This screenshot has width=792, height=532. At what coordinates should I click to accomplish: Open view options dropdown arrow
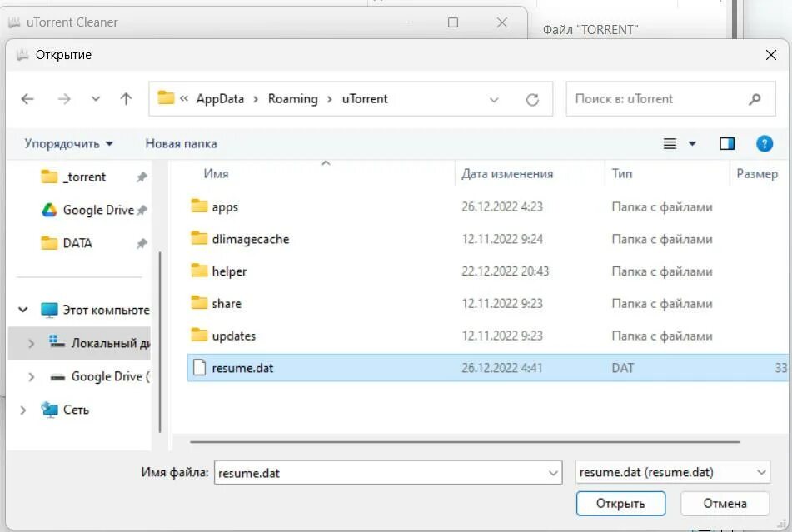tap(692, 144)
